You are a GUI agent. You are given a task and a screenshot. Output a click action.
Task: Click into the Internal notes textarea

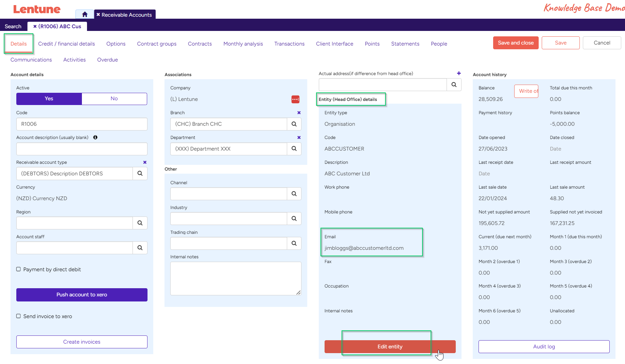236,278
